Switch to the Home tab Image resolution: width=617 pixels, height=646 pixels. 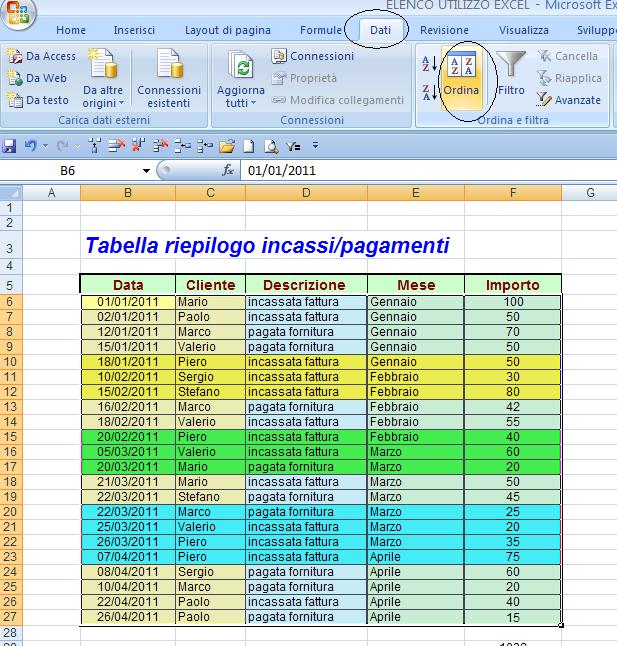(71, 30)
